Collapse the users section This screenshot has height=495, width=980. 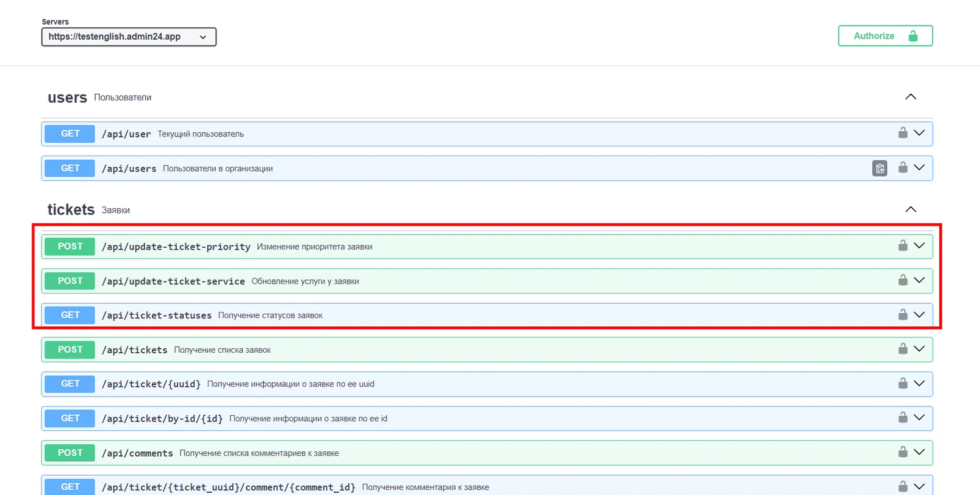(911, 97)
